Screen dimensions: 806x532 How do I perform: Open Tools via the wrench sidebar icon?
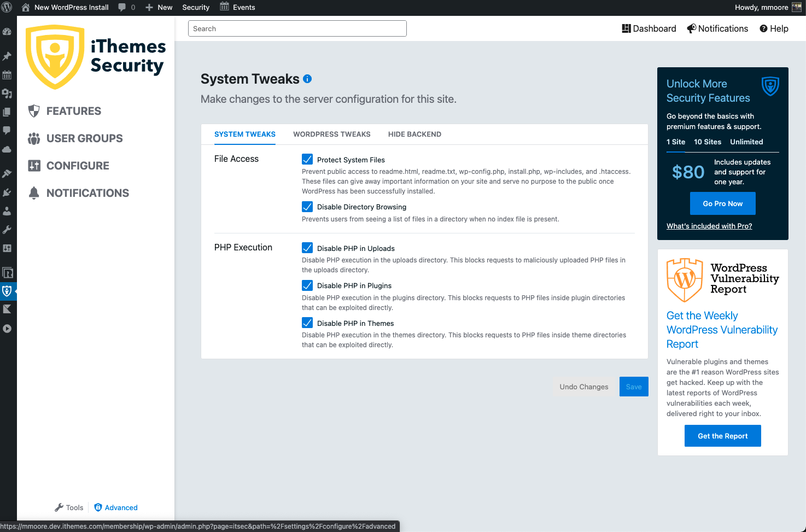[7, 230]
